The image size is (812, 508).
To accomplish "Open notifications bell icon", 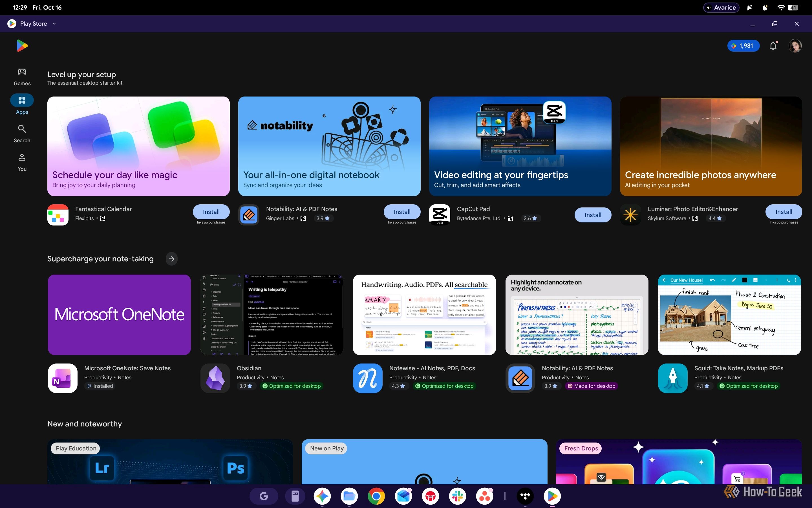I will (773, 46).
